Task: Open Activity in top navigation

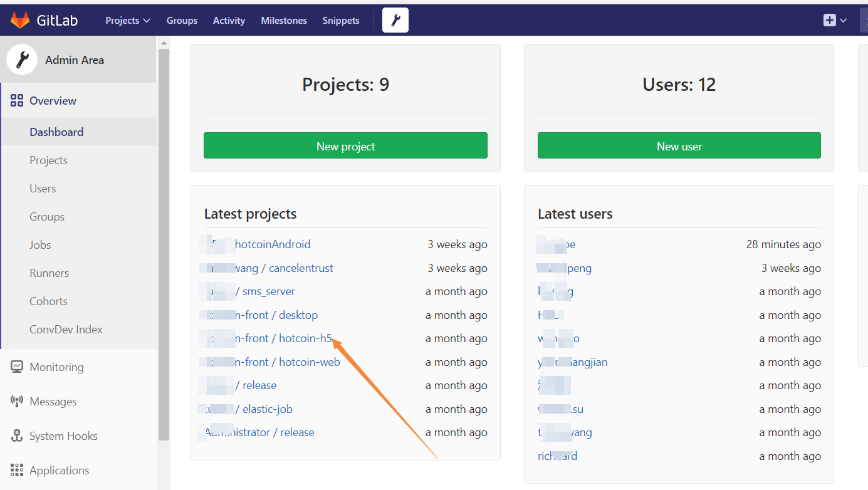Action: tap(229, 21)
